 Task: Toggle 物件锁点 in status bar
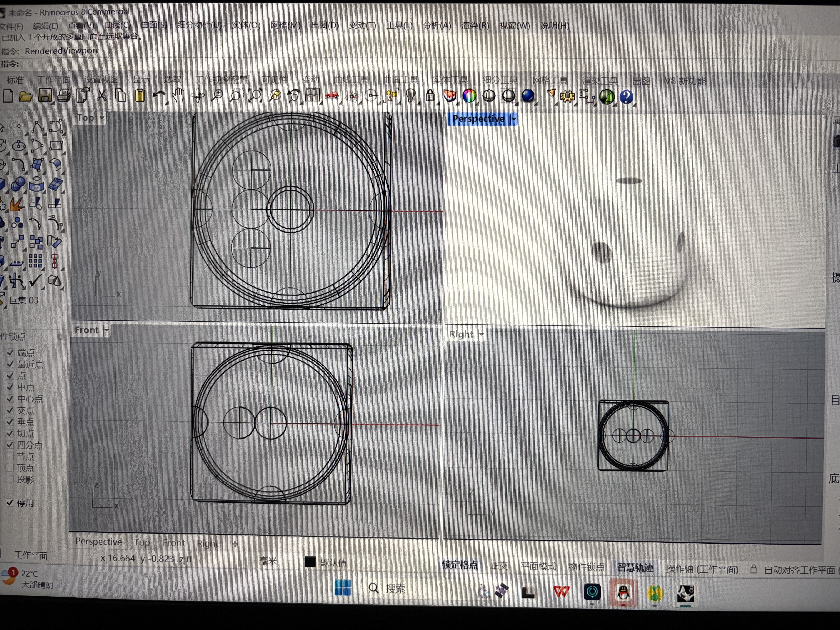point(586,567)
